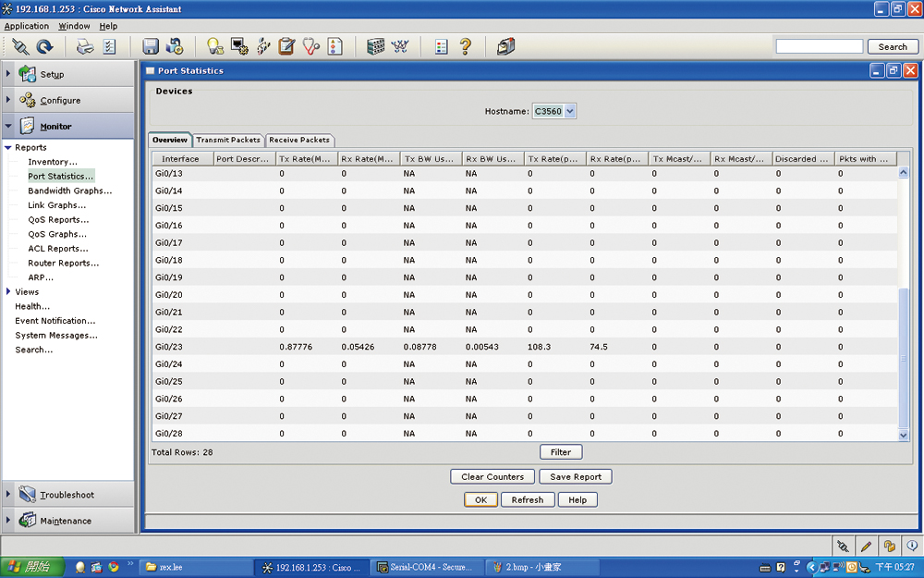Viewport: 924px width, 578px height.
Task: Open the Help menu
Action: tap(108, 26)
